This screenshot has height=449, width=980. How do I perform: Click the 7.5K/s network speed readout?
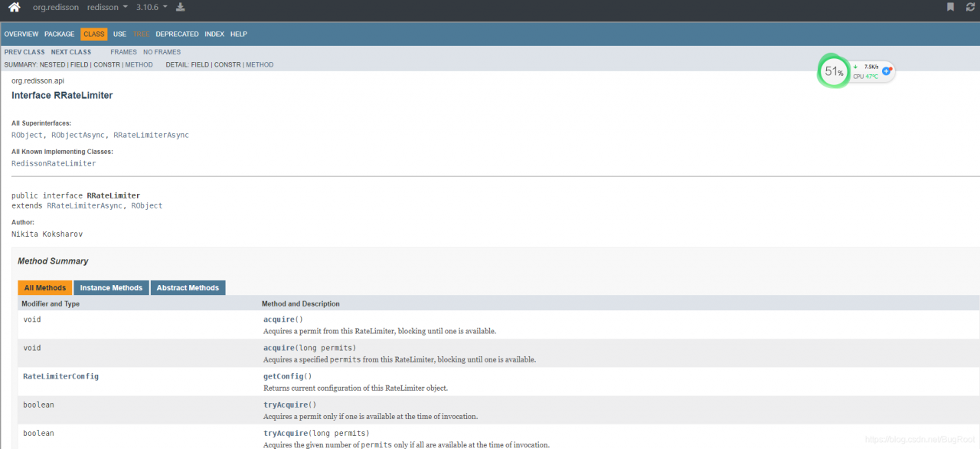point(871,67)
